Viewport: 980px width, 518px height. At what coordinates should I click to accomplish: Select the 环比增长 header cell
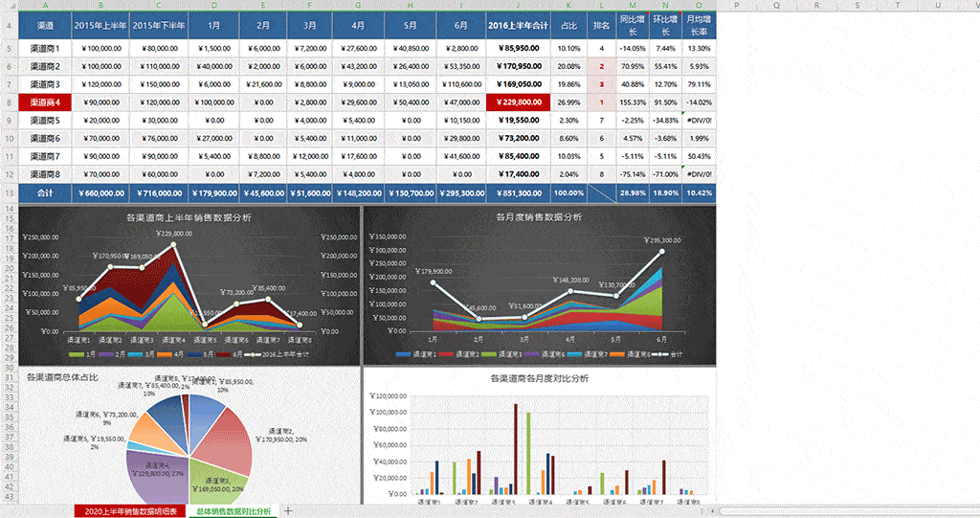[x=666, y=26]
